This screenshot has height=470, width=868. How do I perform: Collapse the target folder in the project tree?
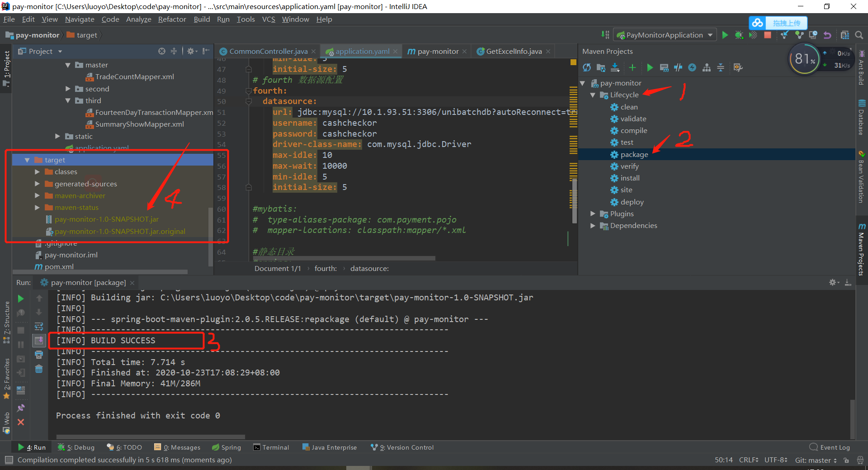27,160
